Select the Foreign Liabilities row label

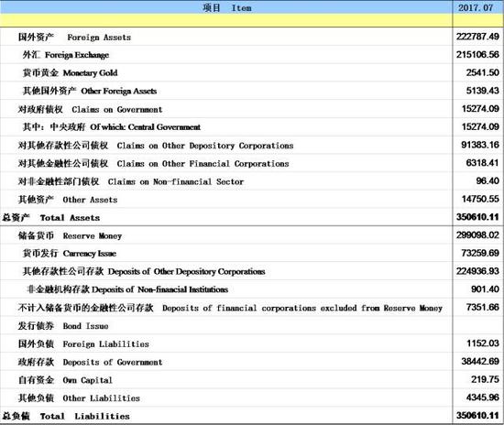[83, 343]
